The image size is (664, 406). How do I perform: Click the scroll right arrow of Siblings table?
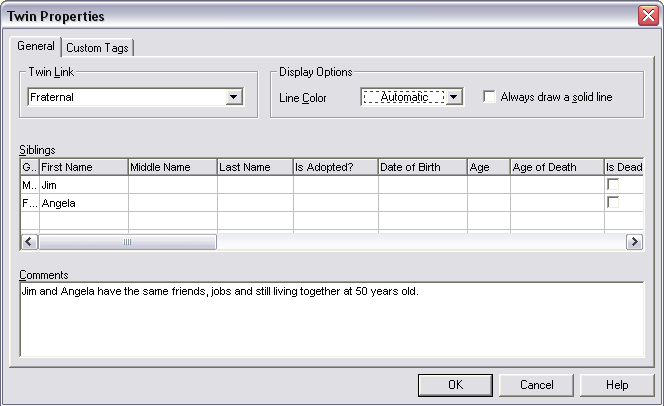point(634,242)
